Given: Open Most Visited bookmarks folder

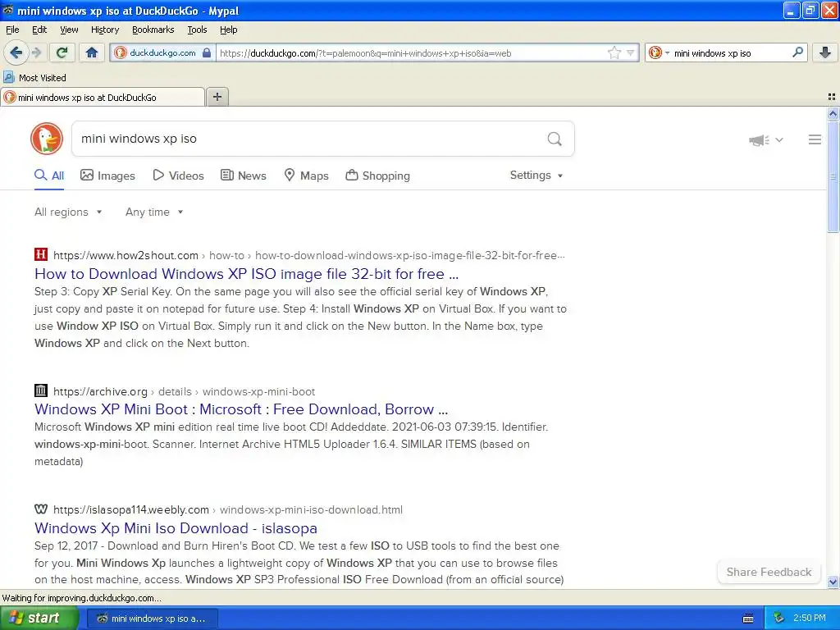Looking at the screenshot, I should [34, 78].
